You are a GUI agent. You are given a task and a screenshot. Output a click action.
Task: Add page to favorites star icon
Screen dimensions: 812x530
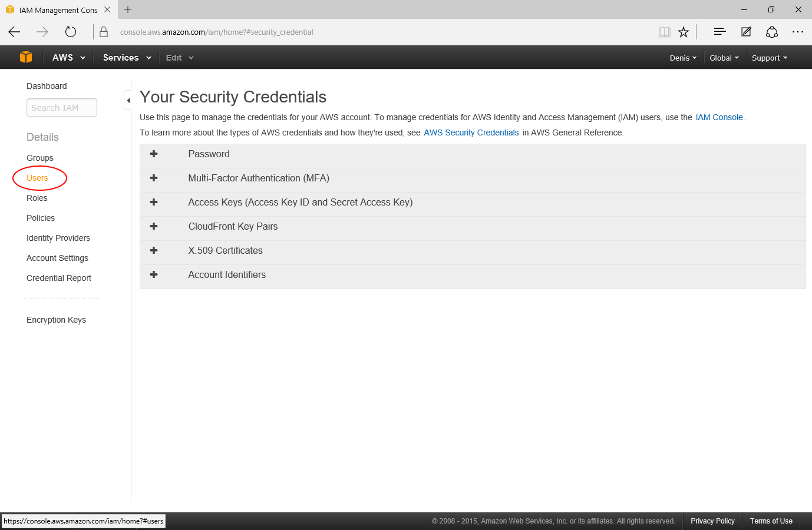684,32
